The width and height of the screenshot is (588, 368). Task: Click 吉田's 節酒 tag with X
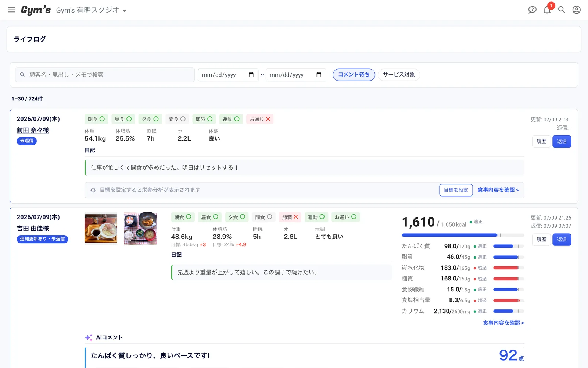[290, 217]
